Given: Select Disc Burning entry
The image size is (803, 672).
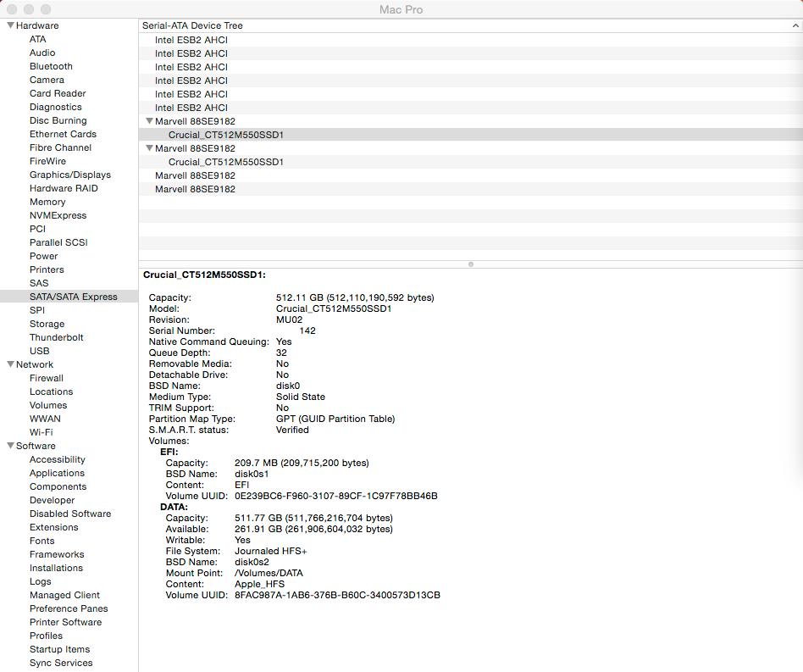Looking at the screenshot, I should (58, 120).
